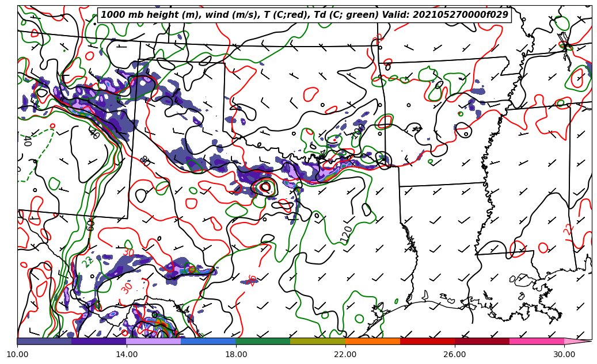This screenshot has width=597, height=364.
Task: Click the 18.00 colorbar tick label
Action: tap(236, 354)
